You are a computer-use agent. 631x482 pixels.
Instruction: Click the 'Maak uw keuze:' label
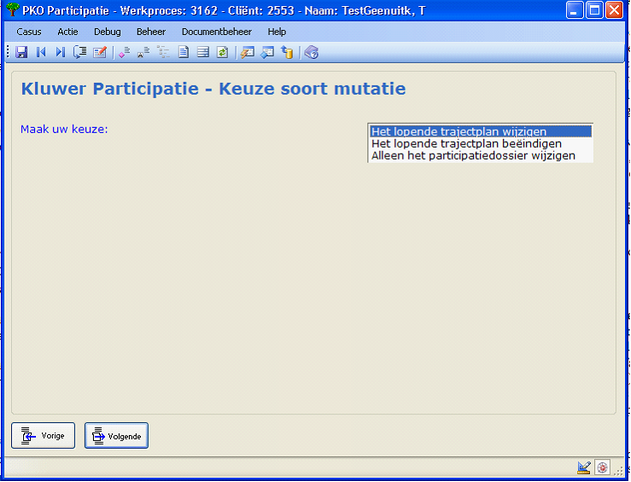pyautogui.click(x=64, y=129)
